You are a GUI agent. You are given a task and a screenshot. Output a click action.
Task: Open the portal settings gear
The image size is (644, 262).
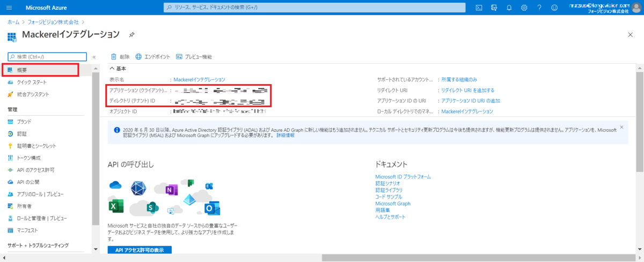[524, 8]
